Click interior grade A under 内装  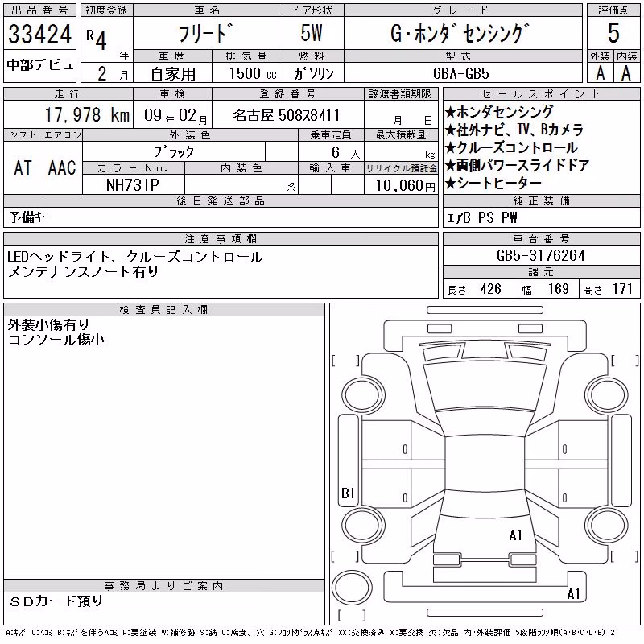click(626, 73)
